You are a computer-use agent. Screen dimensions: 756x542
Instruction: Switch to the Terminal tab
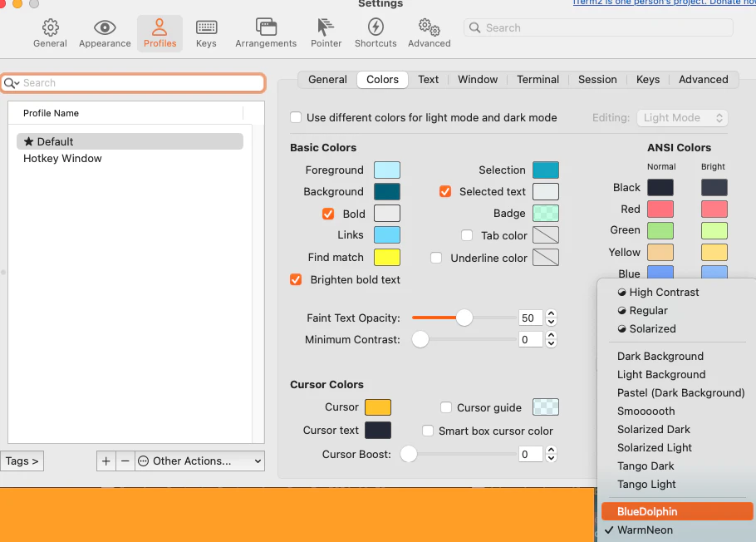click(538, 80)
